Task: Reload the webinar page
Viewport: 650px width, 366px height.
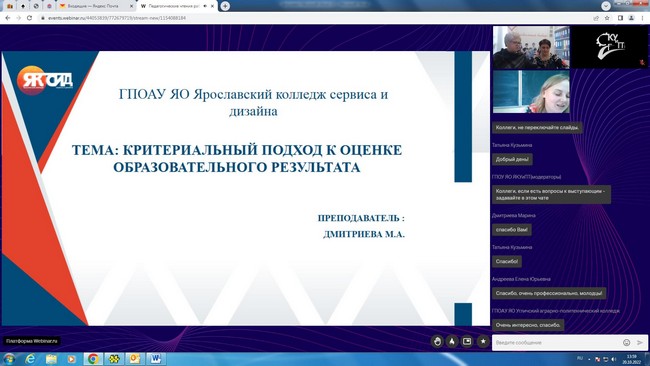Action: (x=29, y=18)
